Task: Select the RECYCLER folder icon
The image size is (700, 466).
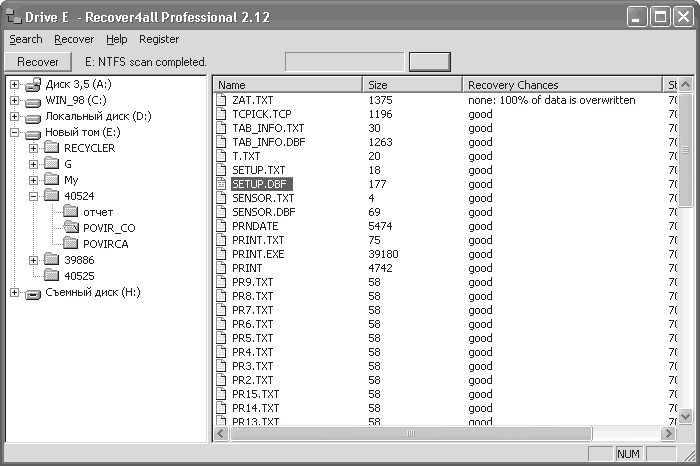Action: tap(51, 147)
